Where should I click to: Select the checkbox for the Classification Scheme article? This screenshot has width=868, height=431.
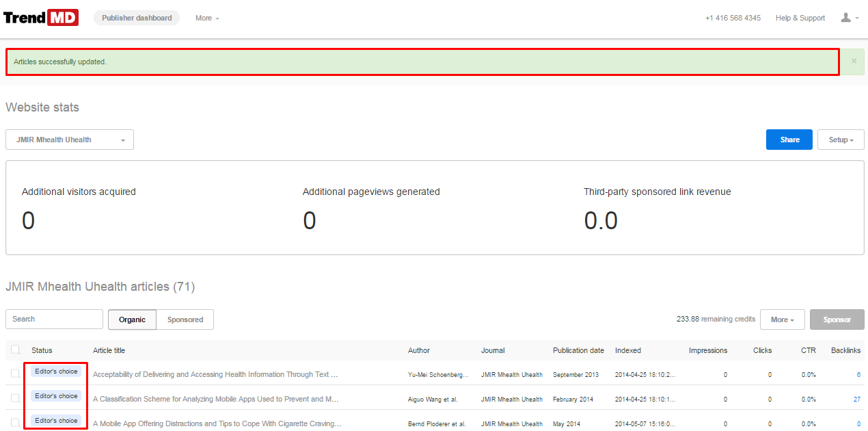pos(15,398)
